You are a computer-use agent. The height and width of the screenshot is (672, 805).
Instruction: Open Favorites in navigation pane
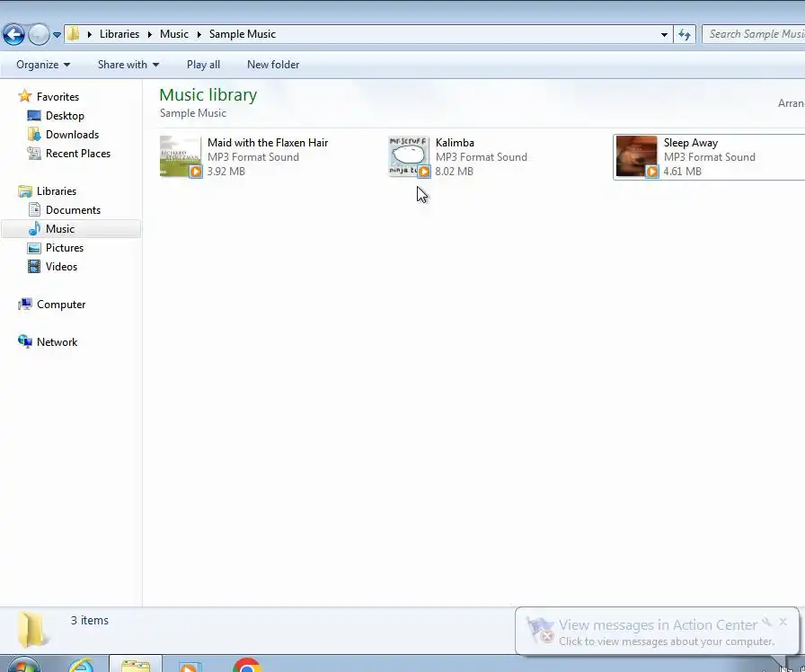[x=58, y=96]
